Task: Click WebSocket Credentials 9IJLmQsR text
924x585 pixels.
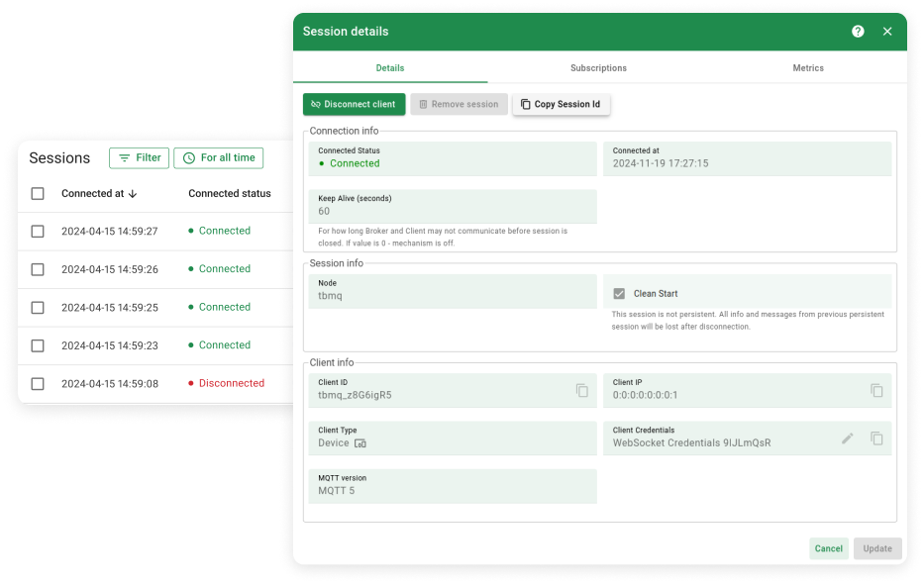Action: coord(692,443)
